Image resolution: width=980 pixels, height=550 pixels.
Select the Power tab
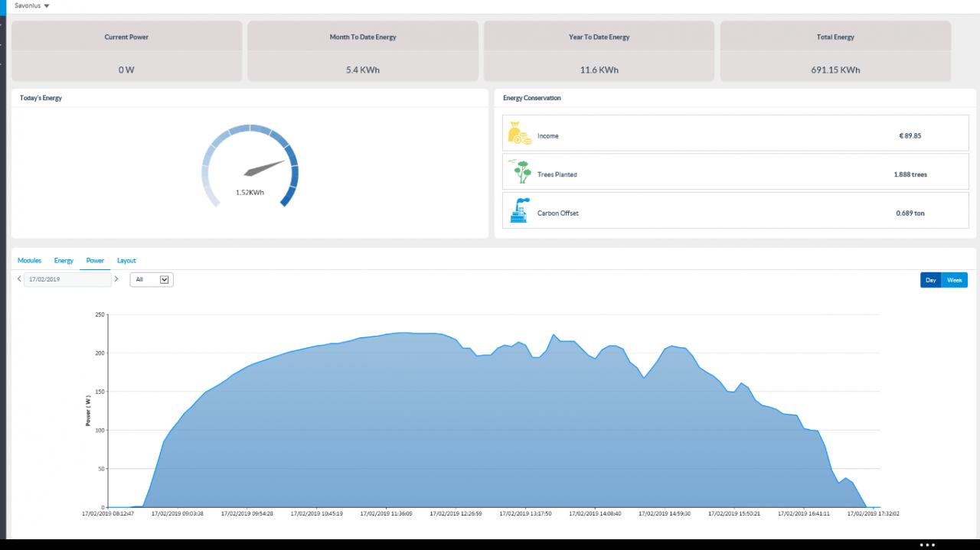point(95,261)
